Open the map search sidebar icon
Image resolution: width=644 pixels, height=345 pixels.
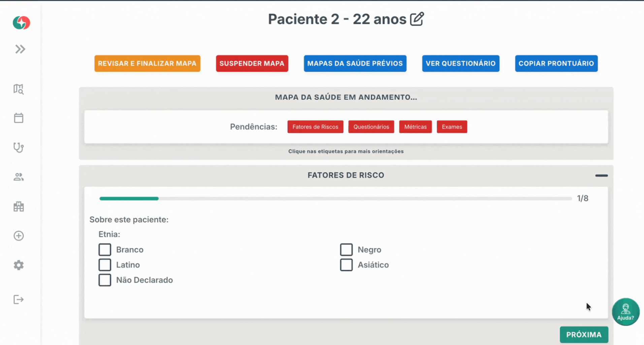[19, 89]
